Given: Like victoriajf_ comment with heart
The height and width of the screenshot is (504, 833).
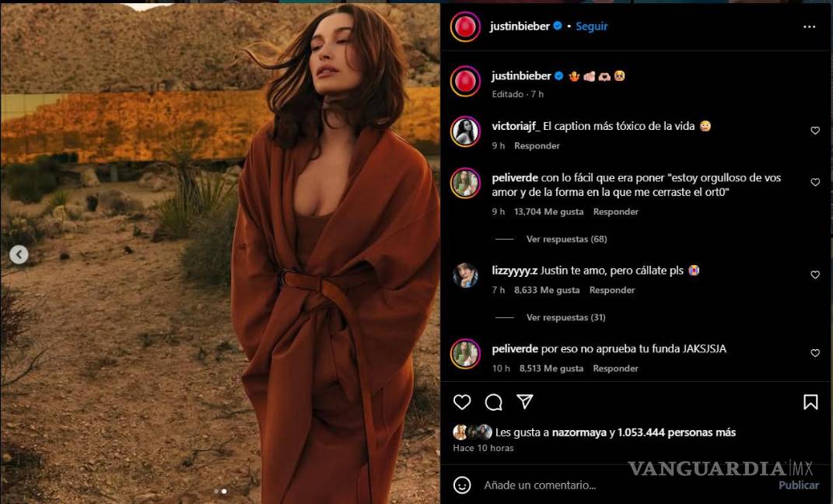Looking at the screenshot, I should [815, 130].
